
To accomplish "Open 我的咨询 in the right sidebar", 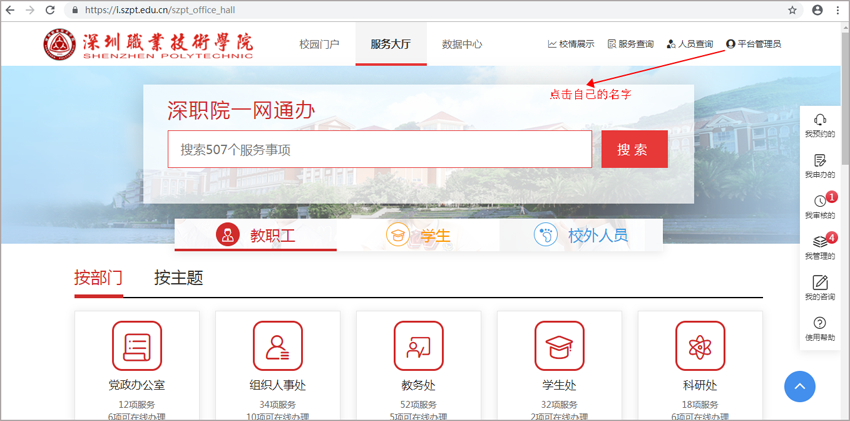I will [819, 288].
